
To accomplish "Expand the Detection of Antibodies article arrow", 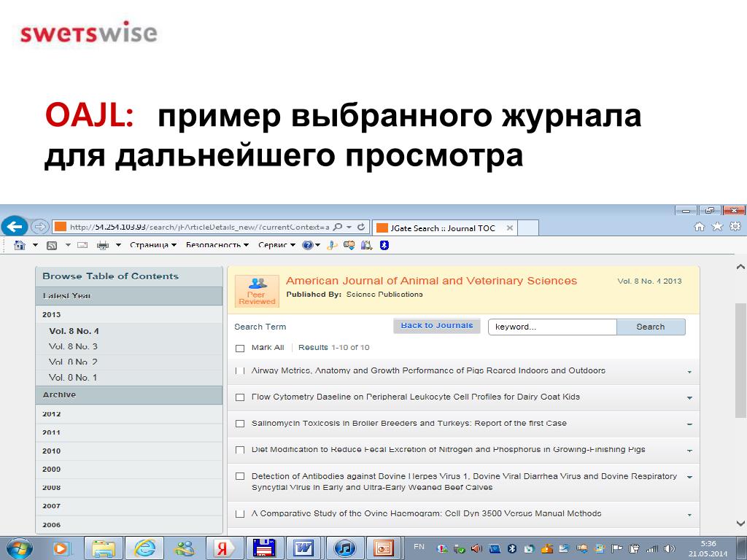I will (689, 477).
